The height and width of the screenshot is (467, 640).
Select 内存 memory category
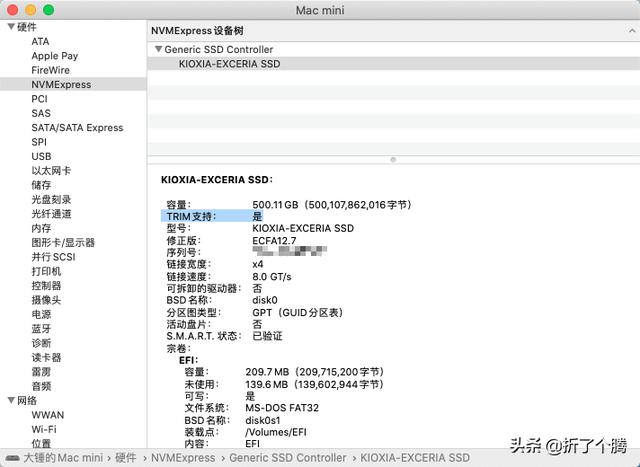(x=41, y=228)
